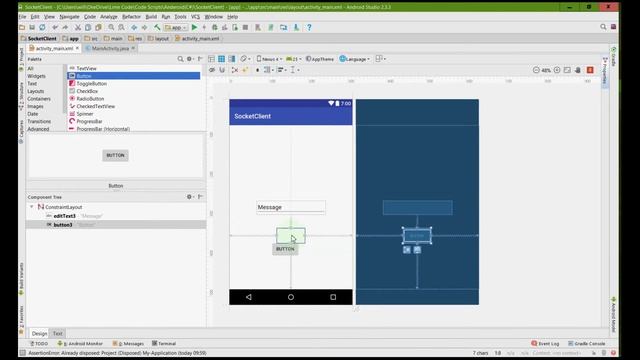Close the activity_main.xml editor tab
The width and height of the screenshot is (640, 360).
[78, 48]
